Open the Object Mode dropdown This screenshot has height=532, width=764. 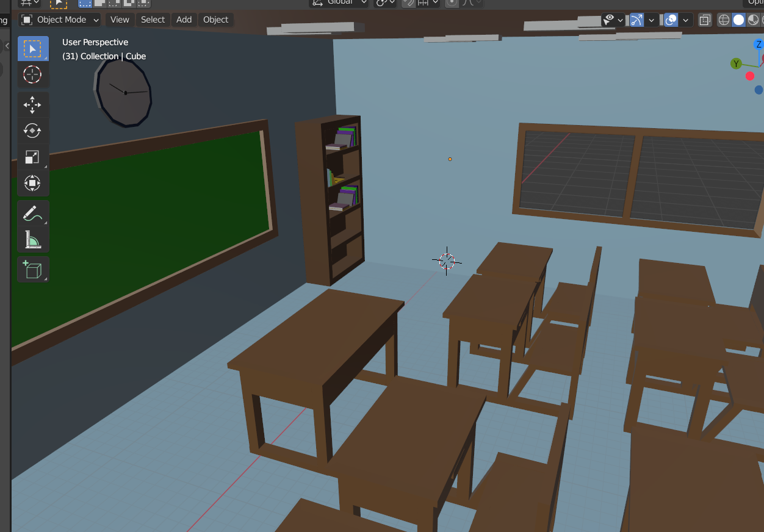pyautogui.click(x=60, y=20)
